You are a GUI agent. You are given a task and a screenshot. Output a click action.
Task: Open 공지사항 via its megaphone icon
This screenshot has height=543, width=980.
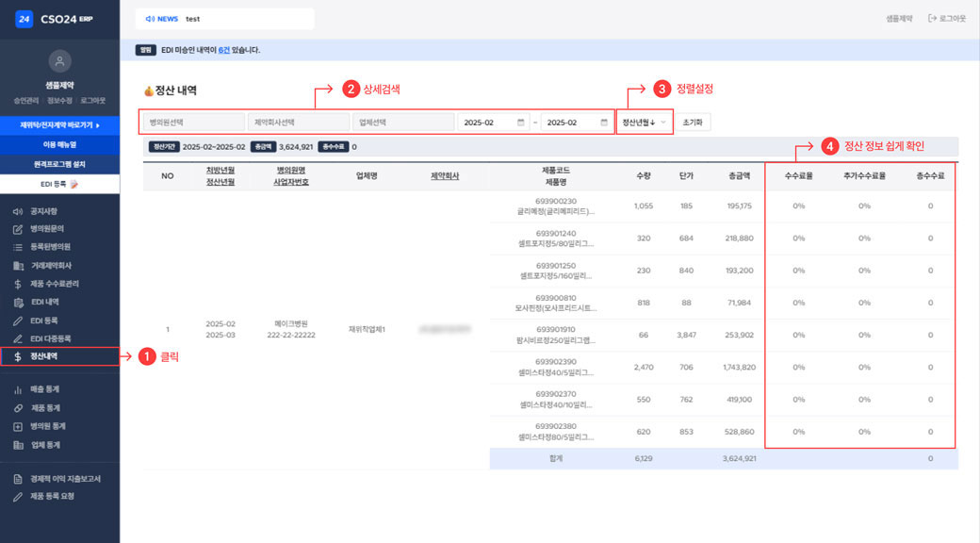pos(18,211)
